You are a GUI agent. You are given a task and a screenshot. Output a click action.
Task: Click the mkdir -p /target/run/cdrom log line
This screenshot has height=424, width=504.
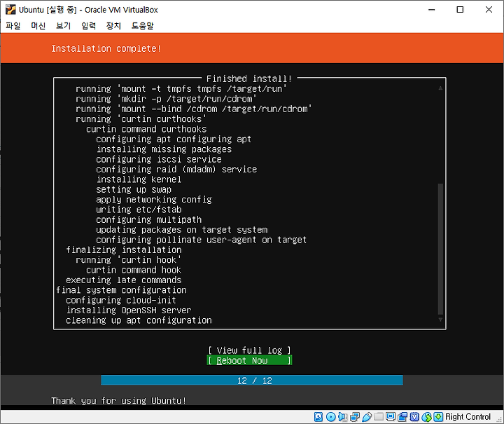pyautogui.click(x=166, y=99)
